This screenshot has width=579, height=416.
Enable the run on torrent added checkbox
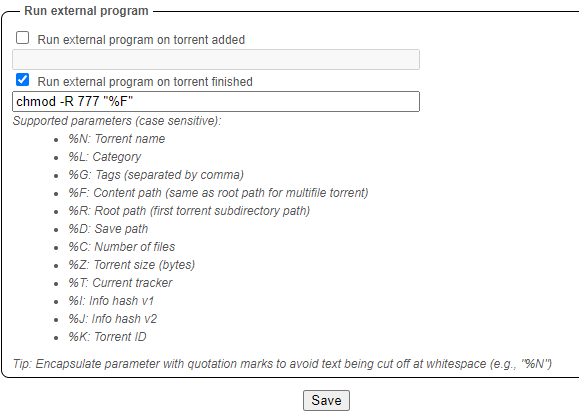click(x=23, y=38)
